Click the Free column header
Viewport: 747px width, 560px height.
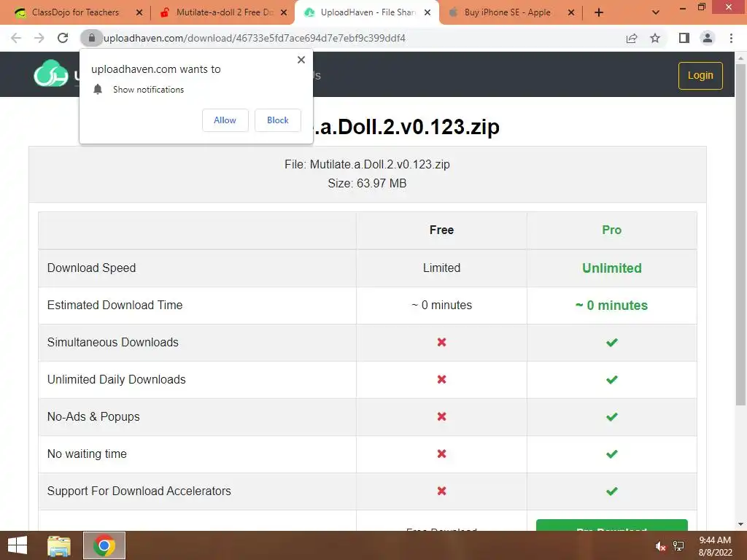[x=441, y=230]
